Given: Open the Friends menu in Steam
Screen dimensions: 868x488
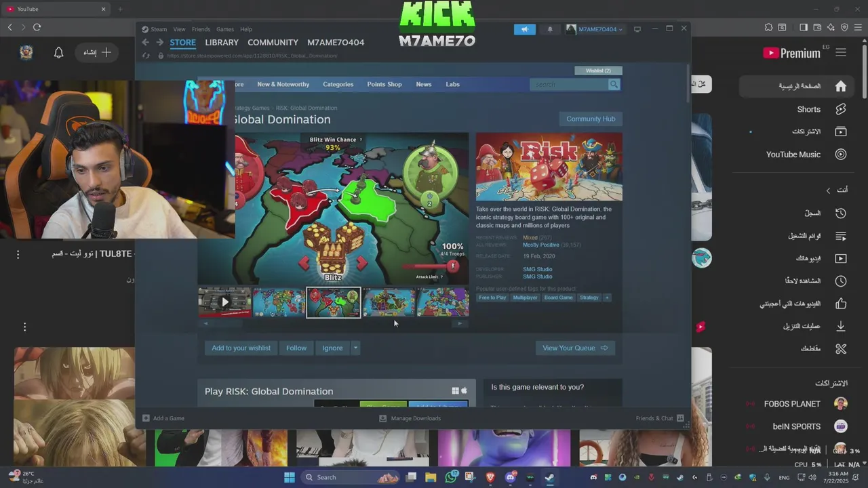Looking at the screenshot, I should coord(201,29).
